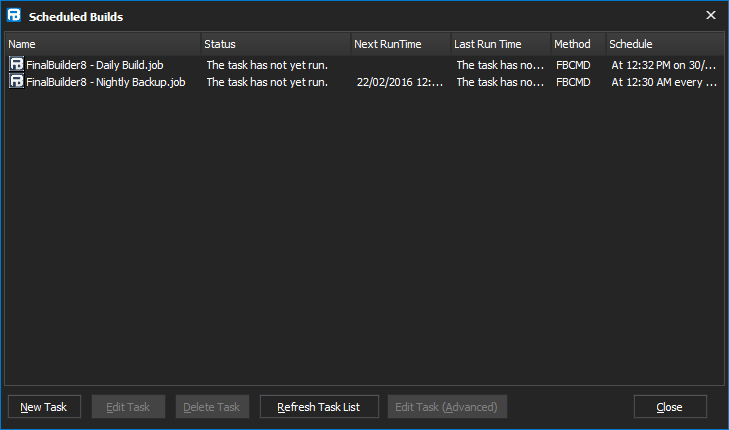Create a task with New Task button
Screen dimensions: 729x430
[44, 407]
